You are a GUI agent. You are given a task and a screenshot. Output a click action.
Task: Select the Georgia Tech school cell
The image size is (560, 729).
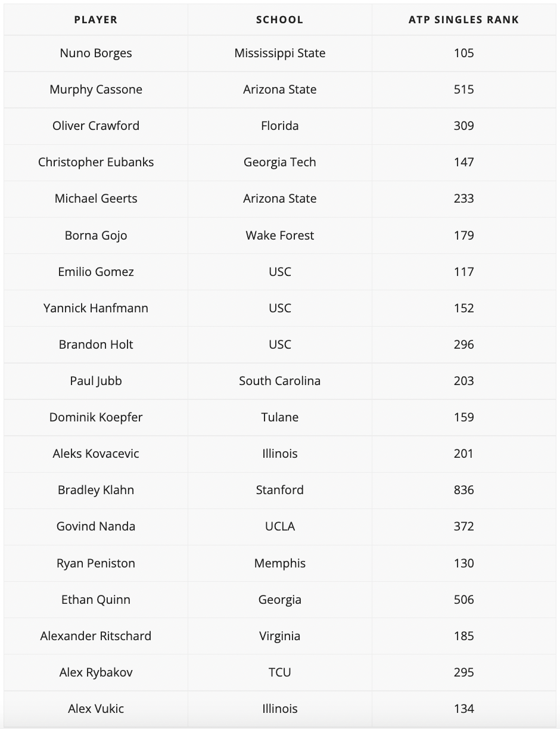(x=279, y=162)
